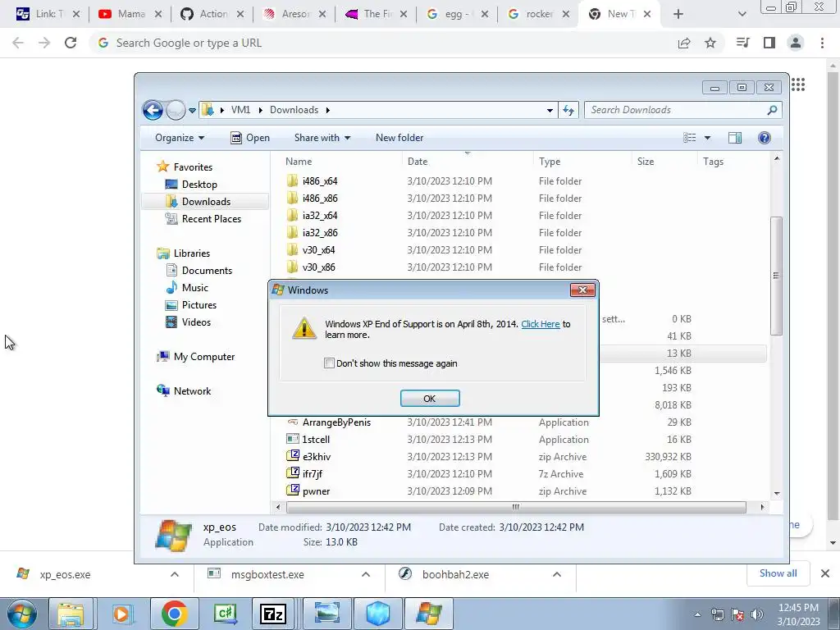Change the view with the view icon
The width and height of the screenshot is (840, 630).
point(689,138)
